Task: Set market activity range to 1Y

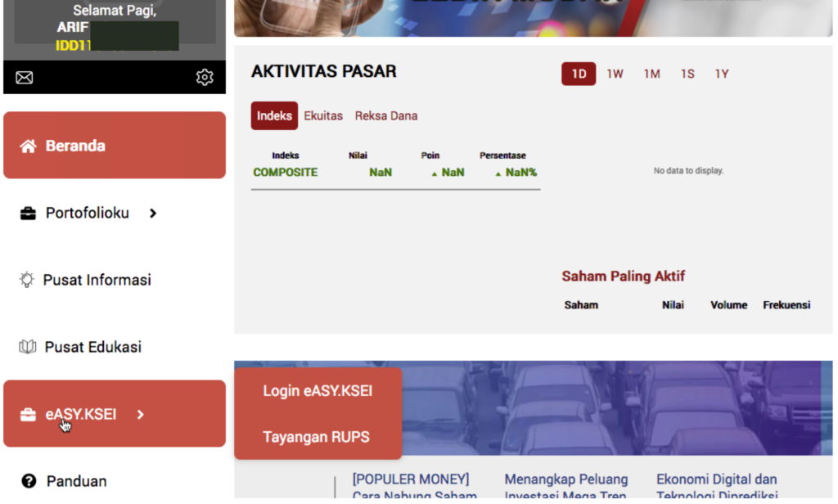Action: [721, 74]
